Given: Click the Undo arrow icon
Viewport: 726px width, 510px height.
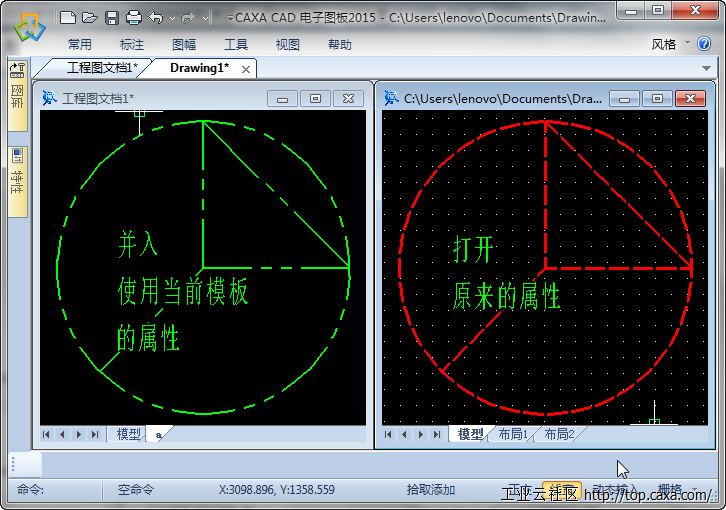Looking at the screenshot, I should [155, 17].
